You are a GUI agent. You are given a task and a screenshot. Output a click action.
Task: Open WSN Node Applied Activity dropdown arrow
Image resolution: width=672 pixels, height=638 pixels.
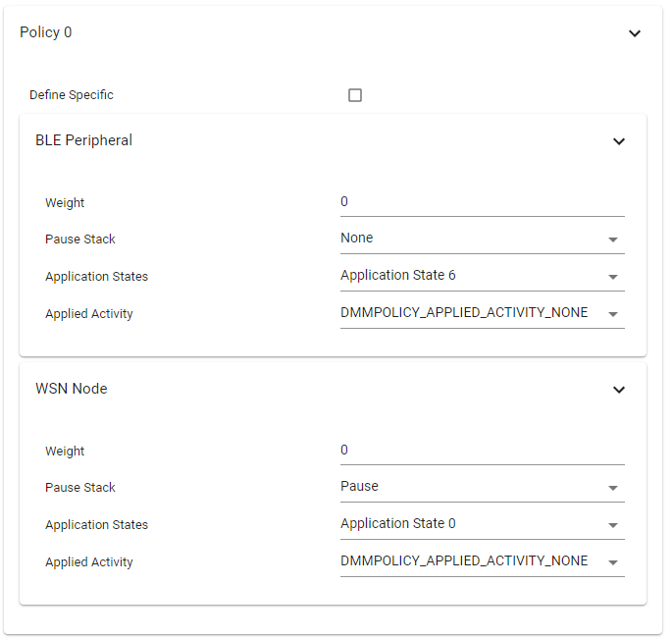pos(613,562)
